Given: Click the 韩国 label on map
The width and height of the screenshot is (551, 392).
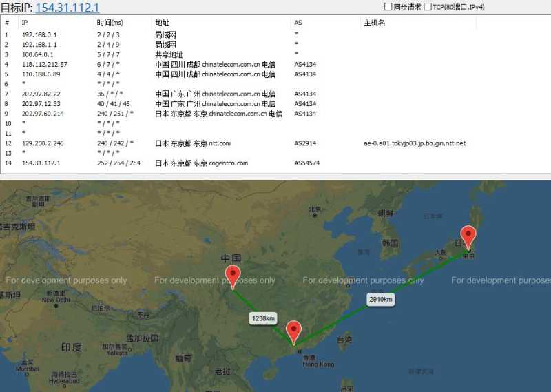Looking at the screenshot, I should click(x=391, y=243).
